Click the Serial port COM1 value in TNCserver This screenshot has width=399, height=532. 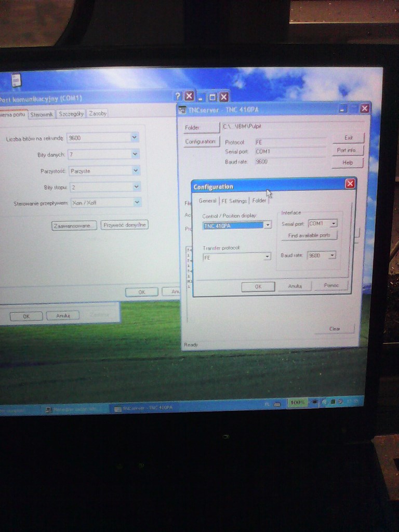coord(290,151)
